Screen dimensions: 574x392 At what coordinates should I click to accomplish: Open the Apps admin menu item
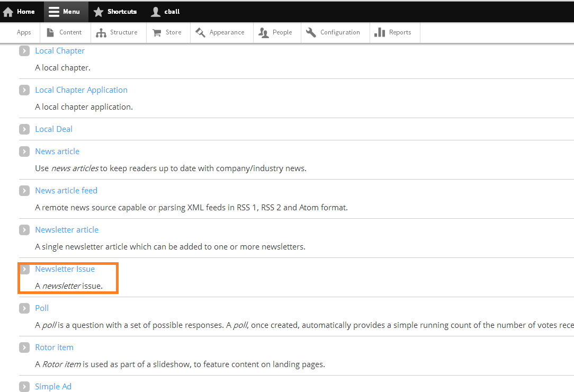tap(24, 32)
